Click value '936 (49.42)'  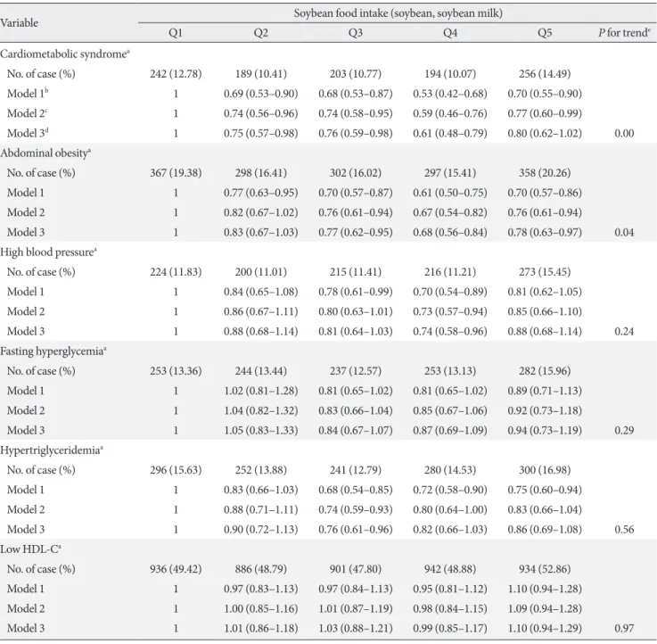(176, 569)
